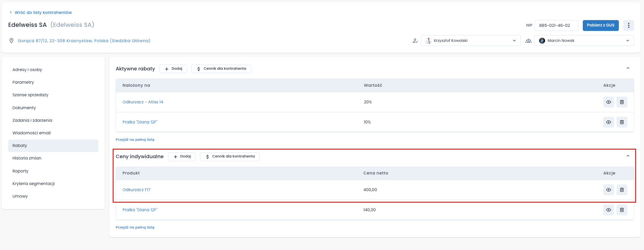Return via Wróć do listy kontrahentów link
The image size is (644, 250).
(43, 13)
